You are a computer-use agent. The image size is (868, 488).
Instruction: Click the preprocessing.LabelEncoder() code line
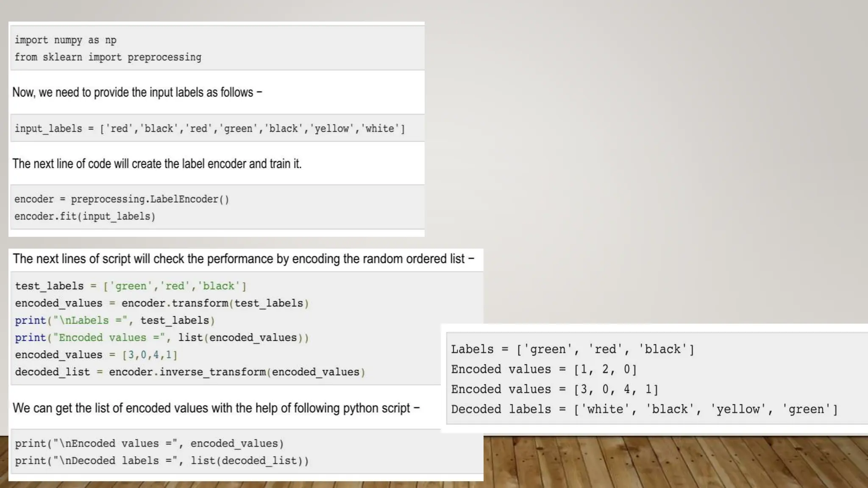click(x=122, y=199)
